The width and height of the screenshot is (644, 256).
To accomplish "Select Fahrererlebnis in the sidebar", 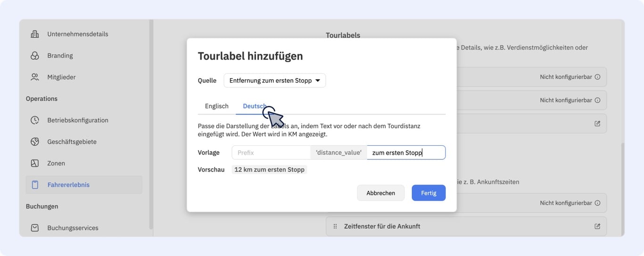I will pyautogui.click(x=84, y=185).
